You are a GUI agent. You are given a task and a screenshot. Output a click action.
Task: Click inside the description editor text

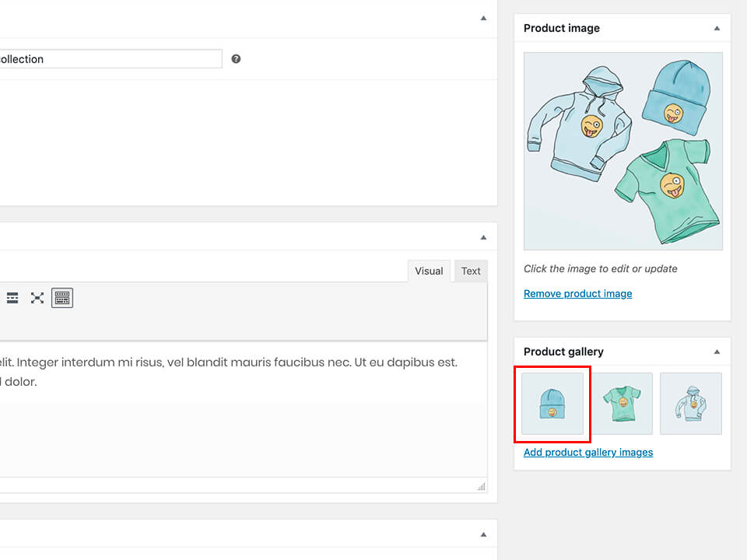click(x=229, y=372)
